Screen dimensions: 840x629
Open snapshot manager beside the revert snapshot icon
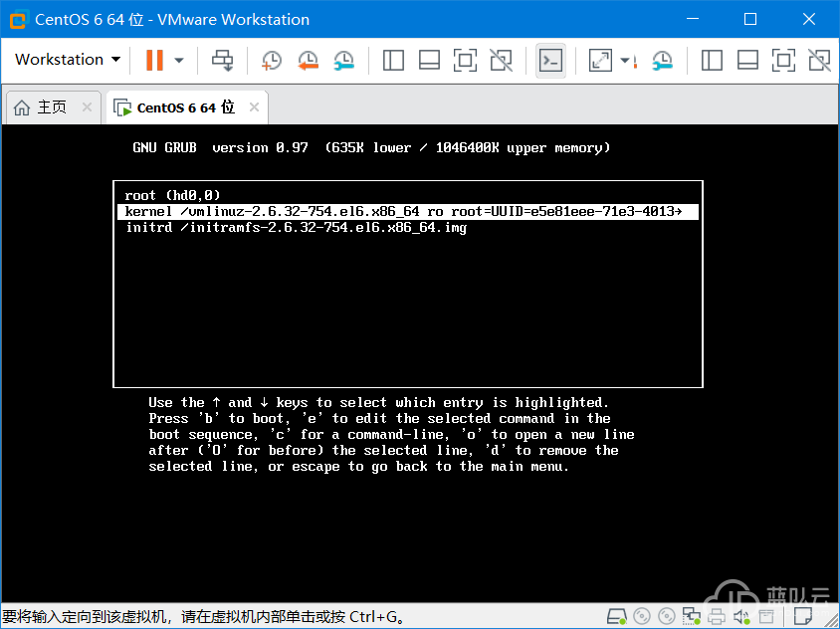(x=344, y=60)
